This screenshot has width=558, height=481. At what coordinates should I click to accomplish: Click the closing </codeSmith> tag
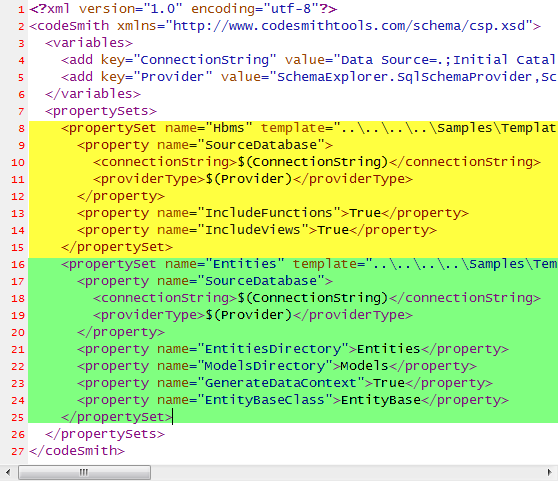tap(77, 451)
